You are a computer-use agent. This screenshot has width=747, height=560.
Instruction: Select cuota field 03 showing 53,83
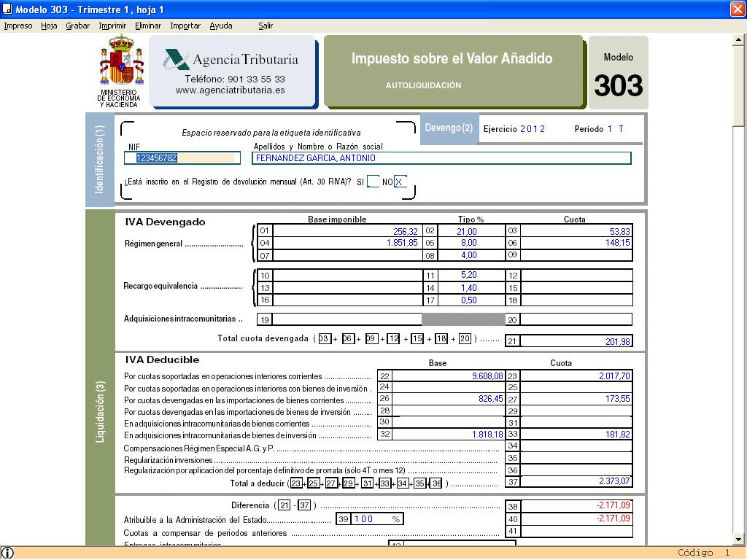click(576, 231)
